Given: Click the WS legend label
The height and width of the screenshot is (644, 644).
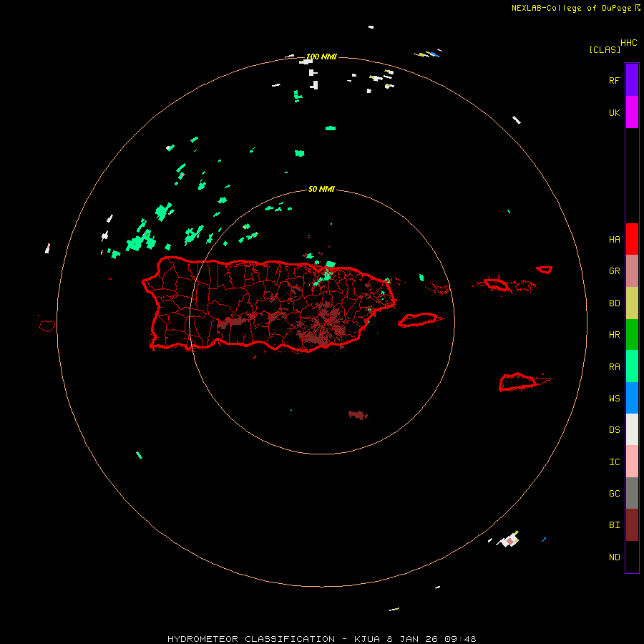Looking at the screenshot, I should (615, 399).
